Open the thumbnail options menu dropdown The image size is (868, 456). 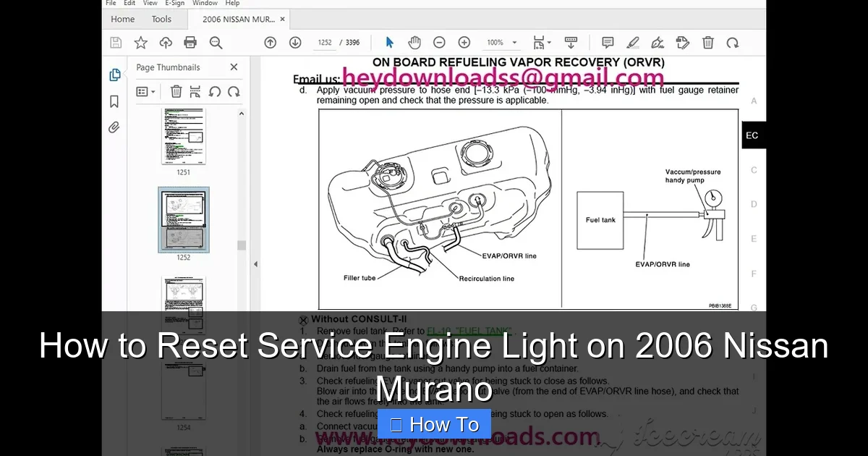pos(145,91)
